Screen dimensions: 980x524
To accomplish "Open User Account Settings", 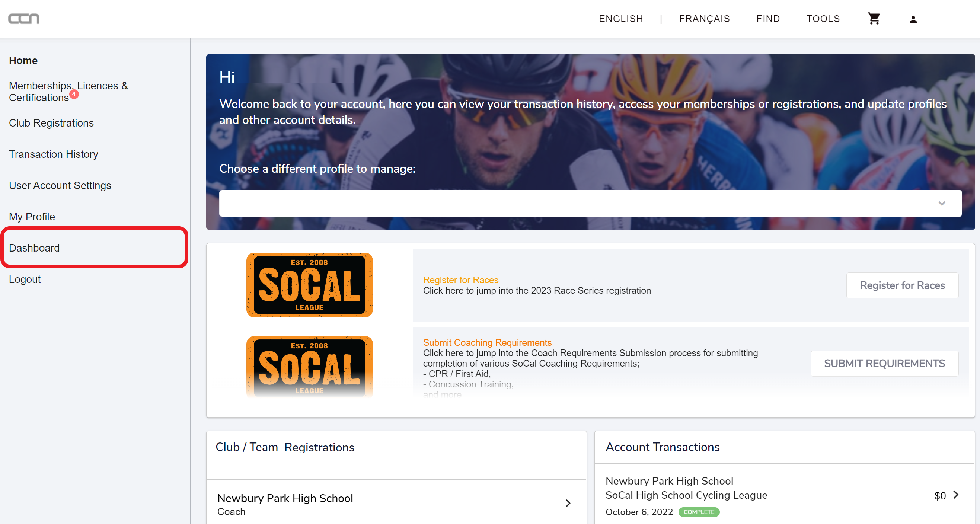I will point(60,186).
